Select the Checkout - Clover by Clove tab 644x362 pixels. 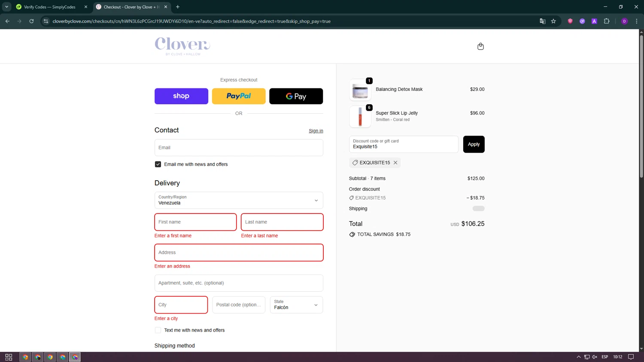point(131,7)
